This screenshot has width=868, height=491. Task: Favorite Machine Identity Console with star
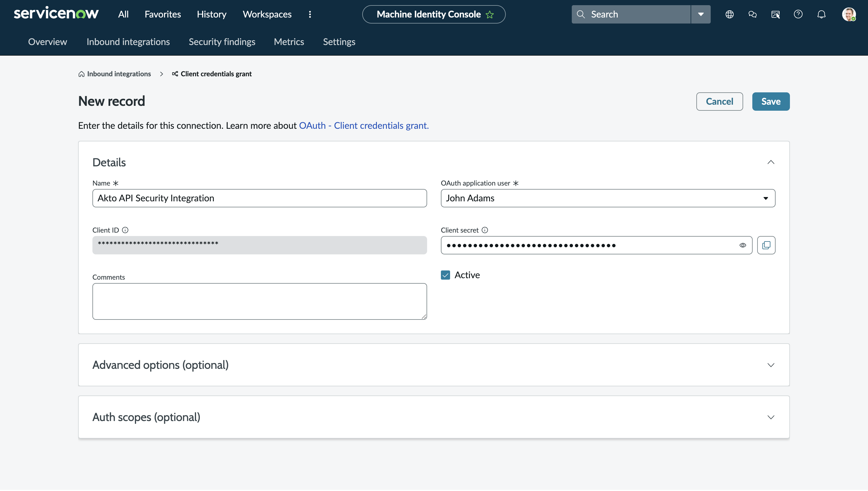tap(490, 15)
